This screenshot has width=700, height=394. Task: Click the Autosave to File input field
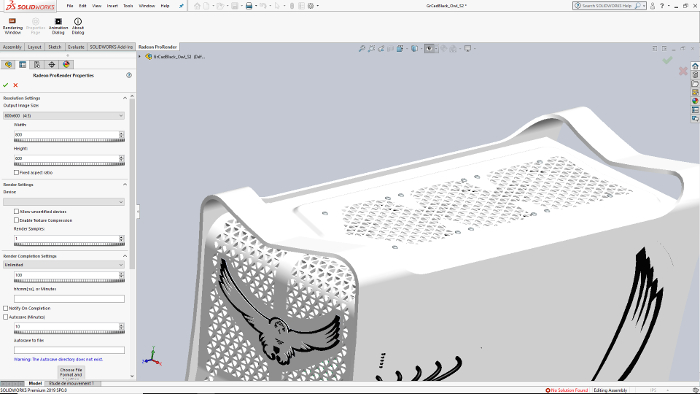click(x=69, y=350)
